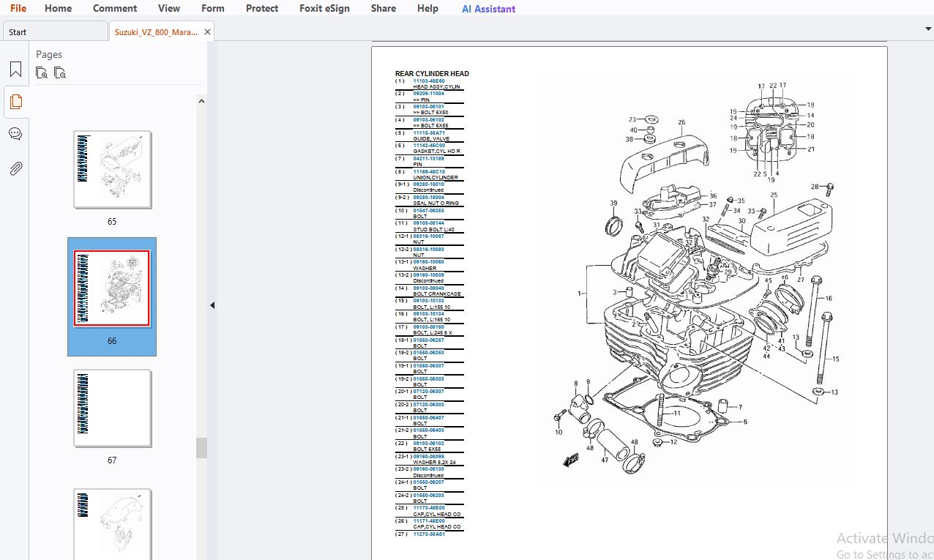Select page 66 thumbnail
Image resolution: width=934 pixels, height=560 pixels.
coord(112,288)
